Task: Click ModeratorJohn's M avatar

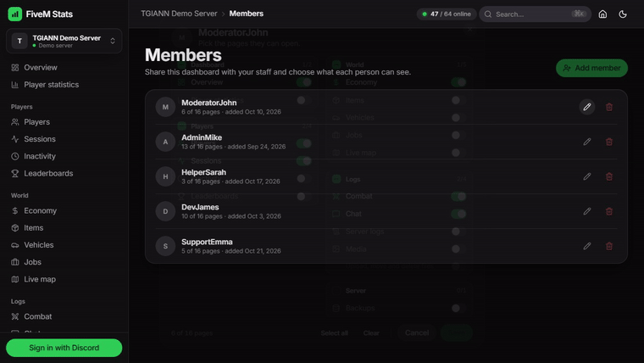Action: click(165, 107)
